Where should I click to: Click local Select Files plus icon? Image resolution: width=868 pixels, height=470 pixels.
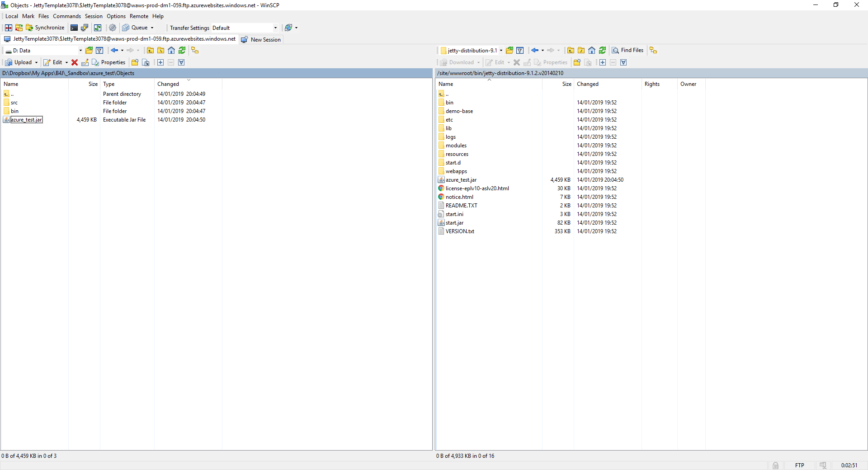[x=160, y=62]
